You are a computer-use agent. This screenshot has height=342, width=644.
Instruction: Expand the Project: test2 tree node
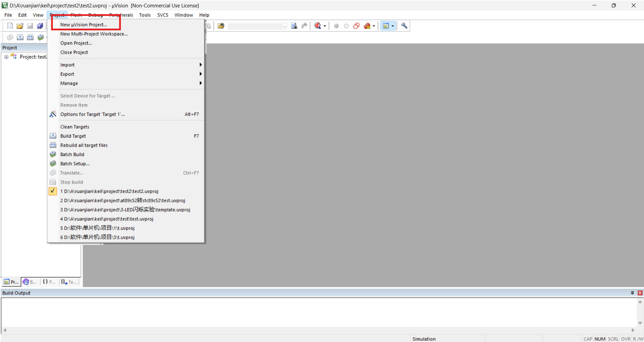[x=6, y=57]
